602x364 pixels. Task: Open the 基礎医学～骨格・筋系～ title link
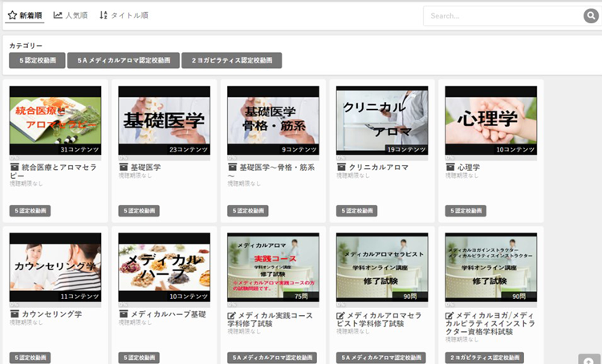click(x=271, y=172)
